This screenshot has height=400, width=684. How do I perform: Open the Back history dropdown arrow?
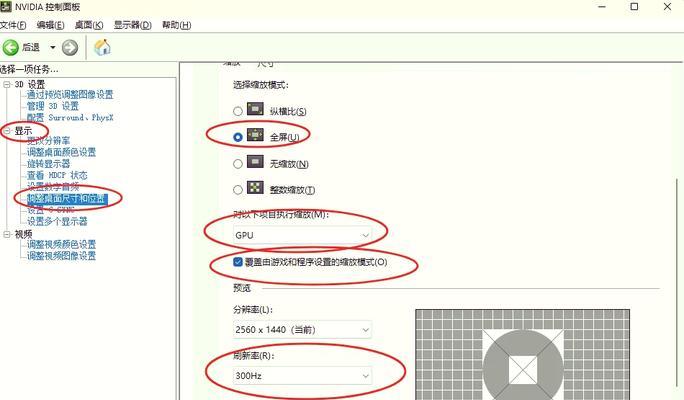[x=52, y=47]
